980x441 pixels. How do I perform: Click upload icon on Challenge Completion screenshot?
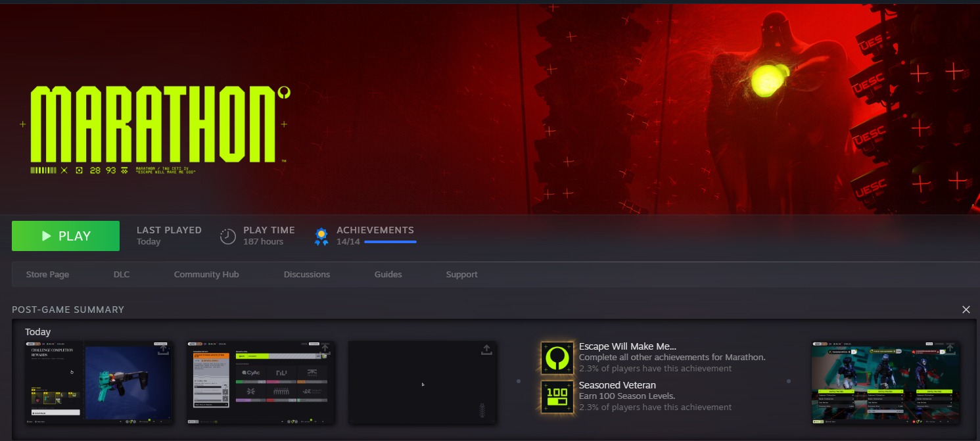point(162,350)
